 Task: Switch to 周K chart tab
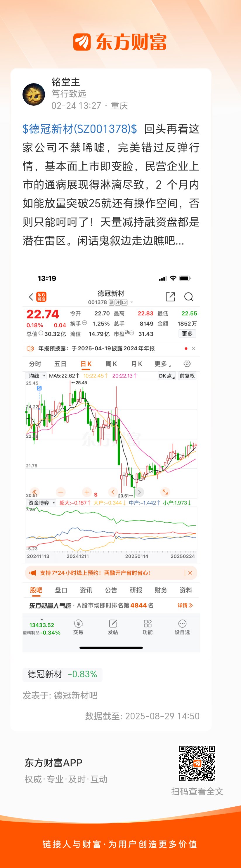pyautogui.click(x=111, y=364)
